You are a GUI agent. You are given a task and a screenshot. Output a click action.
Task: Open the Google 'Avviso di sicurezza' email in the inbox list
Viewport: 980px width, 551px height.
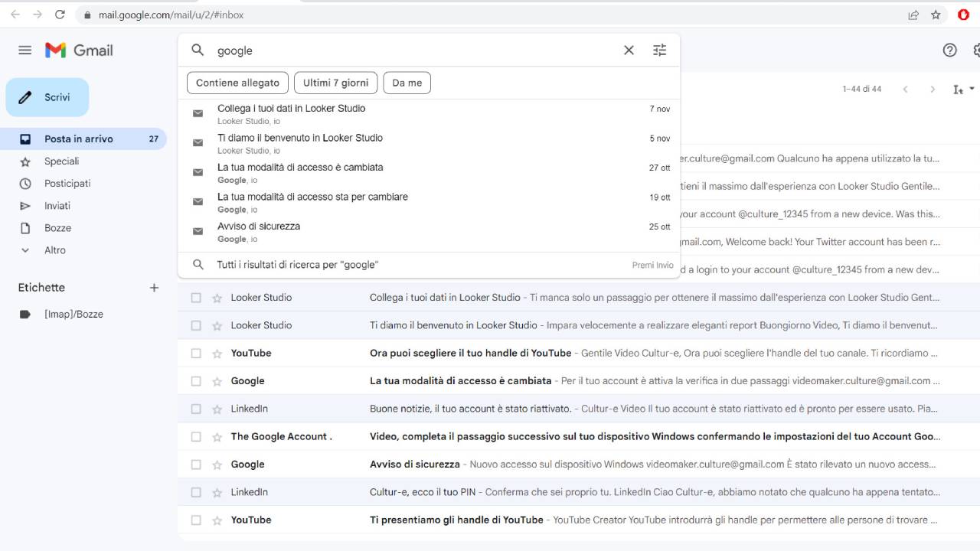579,465
